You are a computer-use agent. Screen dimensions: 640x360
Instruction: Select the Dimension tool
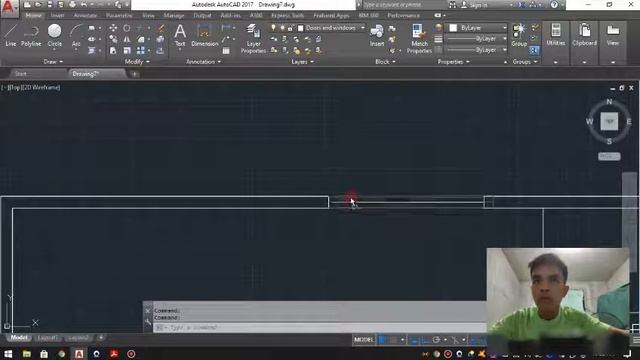click(x=204, y=35)
